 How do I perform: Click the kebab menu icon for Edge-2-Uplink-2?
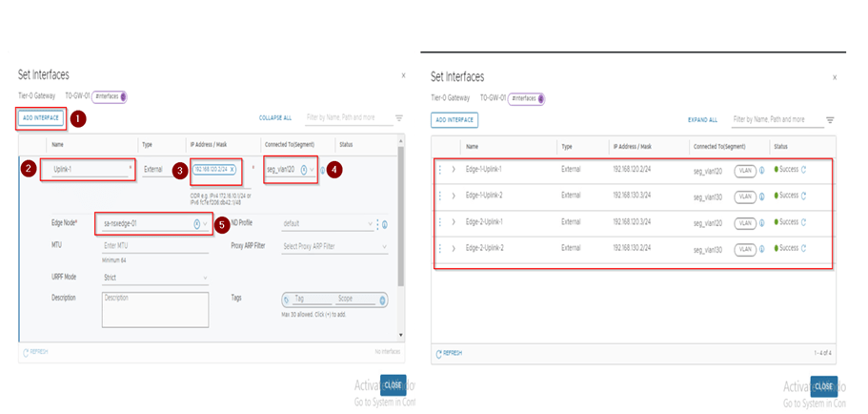coord(439,248)
